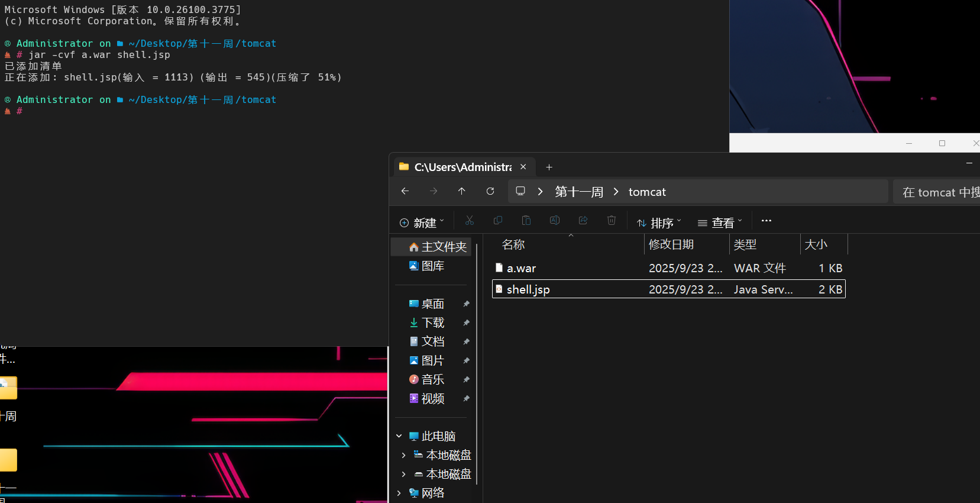The height and width of the screenshot is (503, 980).
Task: Navigate up one folder level
Action: 462,191
